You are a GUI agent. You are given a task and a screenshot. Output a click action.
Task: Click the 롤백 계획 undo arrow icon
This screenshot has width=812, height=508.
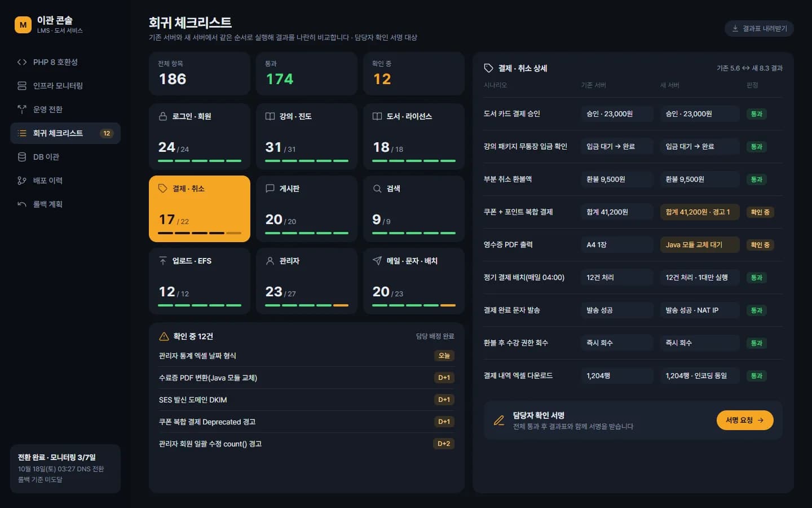(x=22, y=204)
